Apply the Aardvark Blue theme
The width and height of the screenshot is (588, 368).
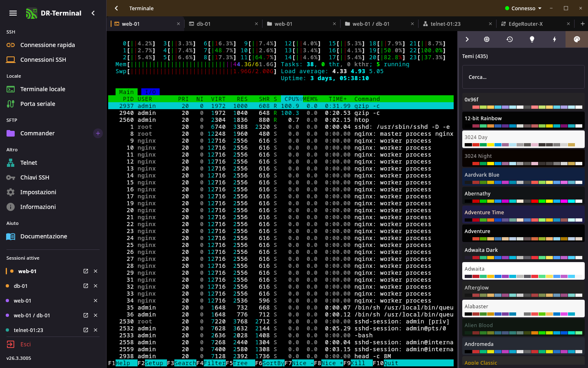(523, 177)
